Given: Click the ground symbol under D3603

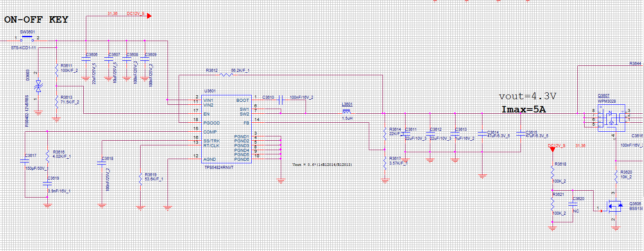Looking at the screenshot, I should pos(38,113).
